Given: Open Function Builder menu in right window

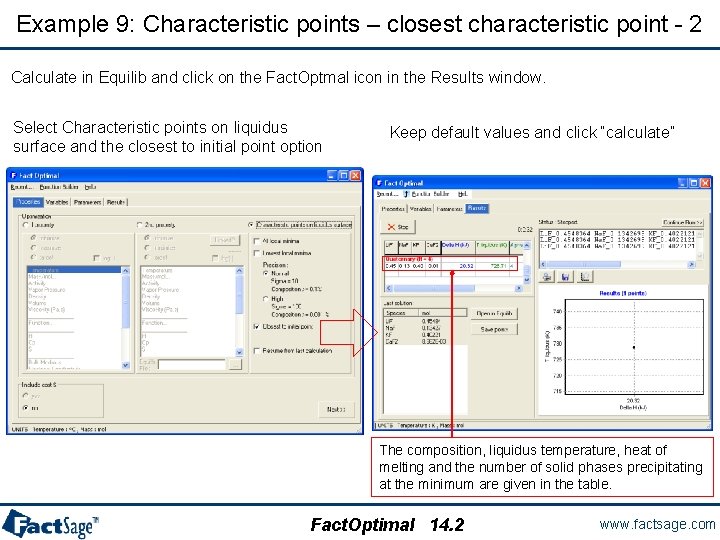Looking at the screenshot, I should (x=430, y=194).
